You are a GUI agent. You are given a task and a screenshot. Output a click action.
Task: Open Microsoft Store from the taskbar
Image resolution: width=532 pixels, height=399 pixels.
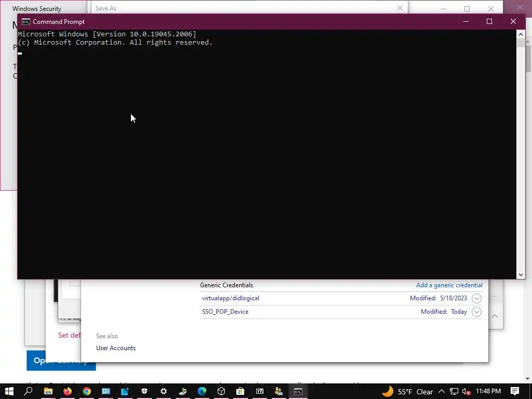[240, 391]
